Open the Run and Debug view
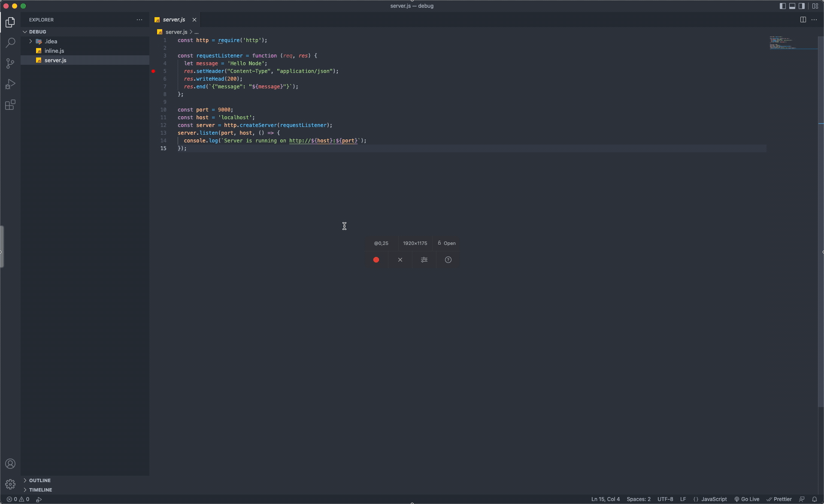The height and width of the screenshot is (504, 824). (10, 84)
